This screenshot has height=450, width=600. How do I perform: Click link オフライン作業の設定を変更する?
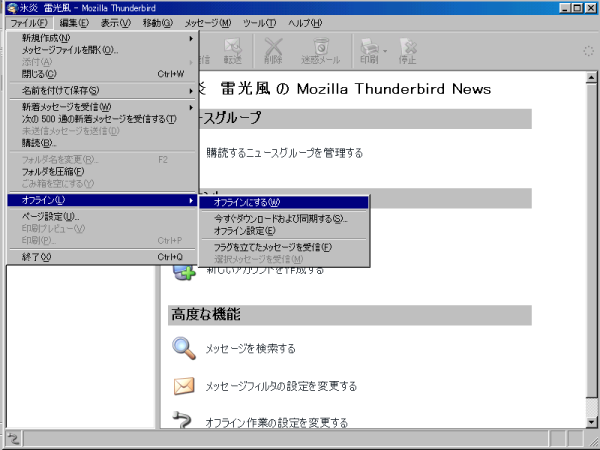[277, 423]
